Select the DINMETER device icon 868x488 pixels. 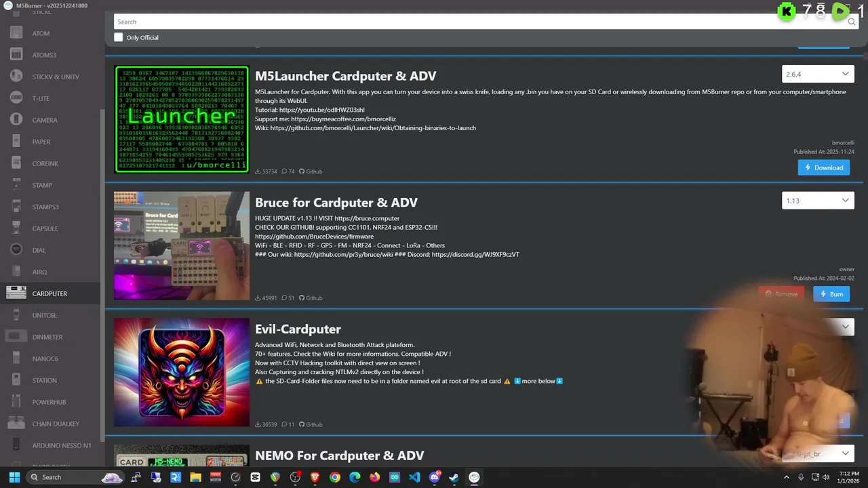point(16,337)
